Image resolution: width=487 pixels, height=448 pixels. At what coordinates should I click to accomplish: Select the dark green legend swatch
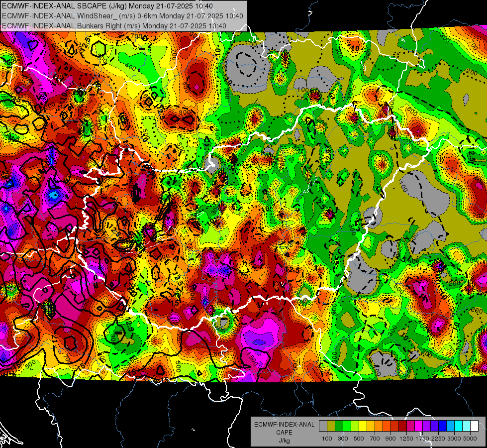point(339,426)
